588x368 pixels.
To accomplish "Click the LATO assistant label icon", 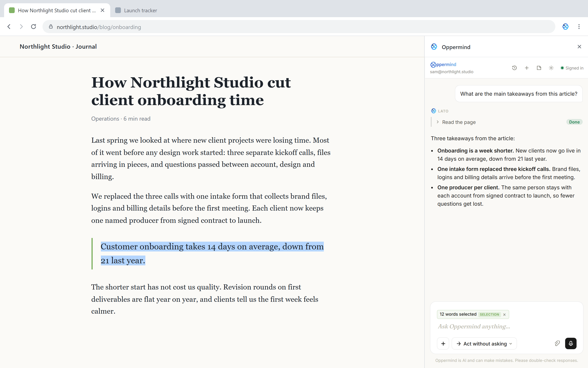I will (x=433, y=111).
